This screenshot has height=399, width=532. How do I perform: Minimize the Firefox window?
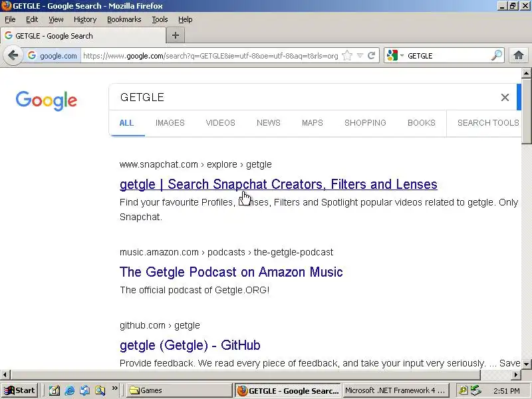tap(503, 6)
